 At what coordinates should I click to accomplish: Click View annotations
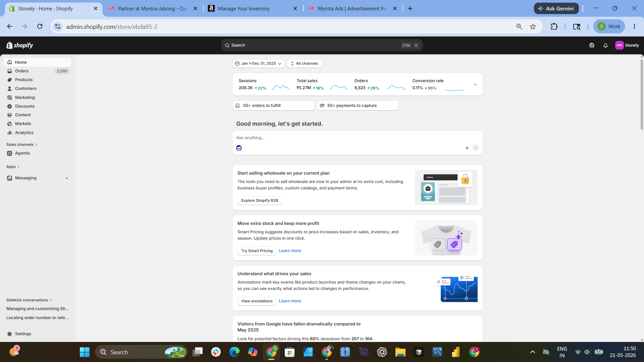(x=257, y=301)
